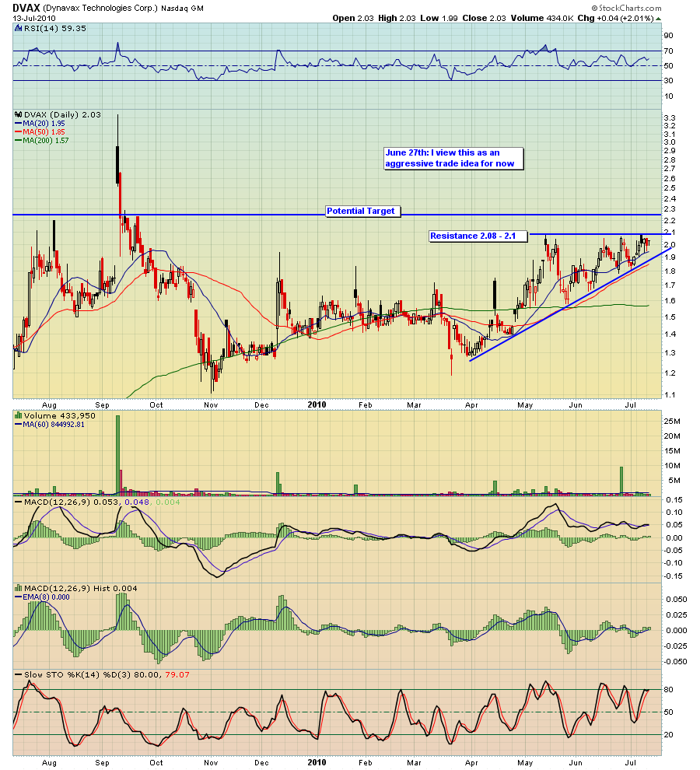The width and height of the screenshot is (700, 770).
Task: Click the MA(20) blue legend line
Action: (x=19, y=124)
